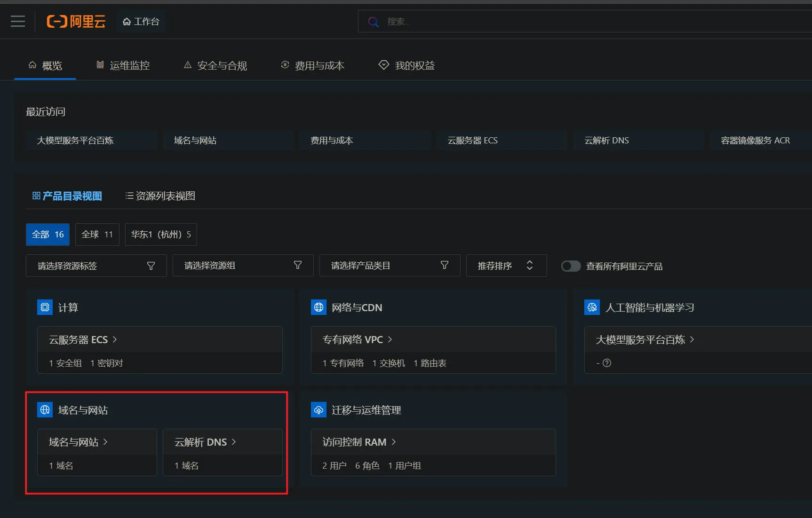Click the search magnifier icon
The height and width of the screenshot is (518, 812).
pos(373,22)
